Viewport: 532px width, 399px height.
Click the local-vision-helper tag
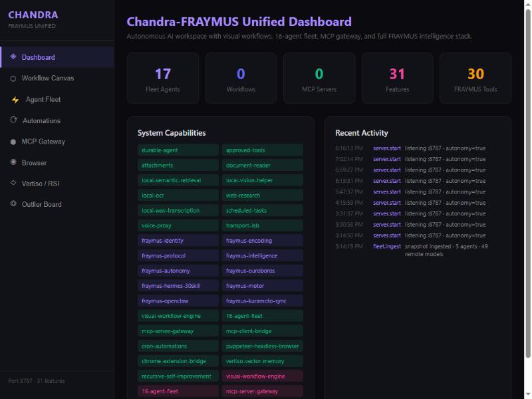pyautogui.click(x=262, y=180)
